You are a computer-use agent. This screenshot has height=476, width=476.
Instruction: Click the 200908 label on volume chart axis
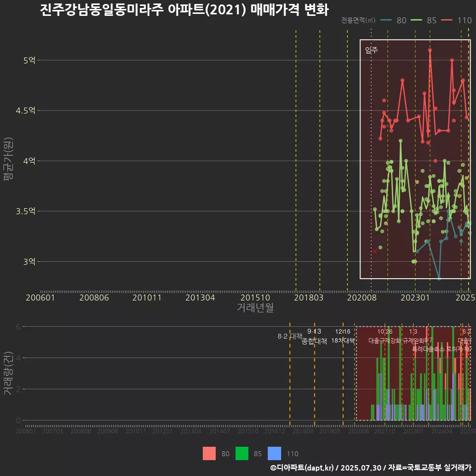108,431
